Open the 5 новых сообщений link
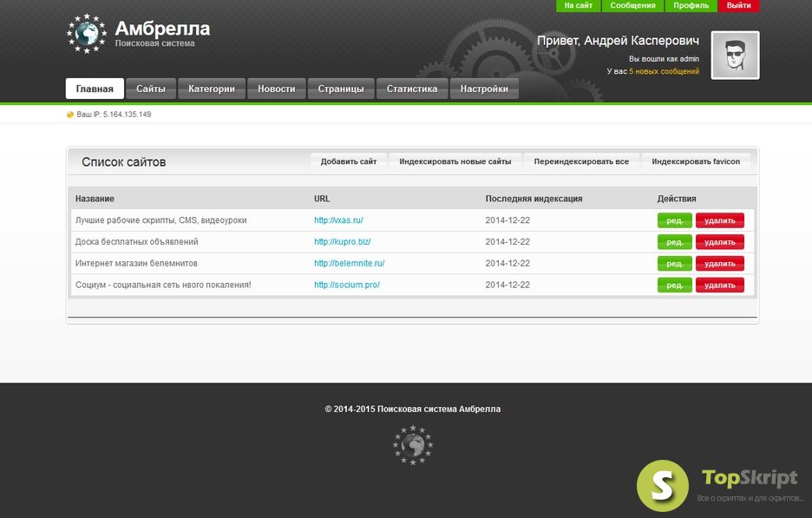Viewport: 812px width, 518px height. (x=664, y=71)
